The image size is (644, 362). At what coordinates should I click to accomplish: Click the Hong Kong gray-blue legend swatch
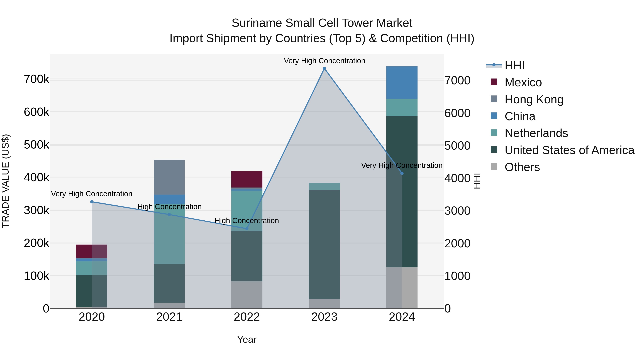click(x=494, y=99)
